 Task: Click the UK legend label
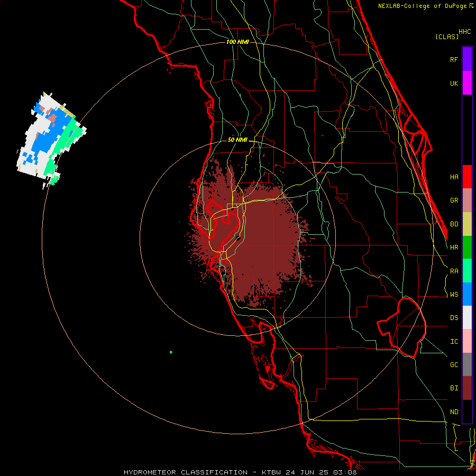pos(454,83)
